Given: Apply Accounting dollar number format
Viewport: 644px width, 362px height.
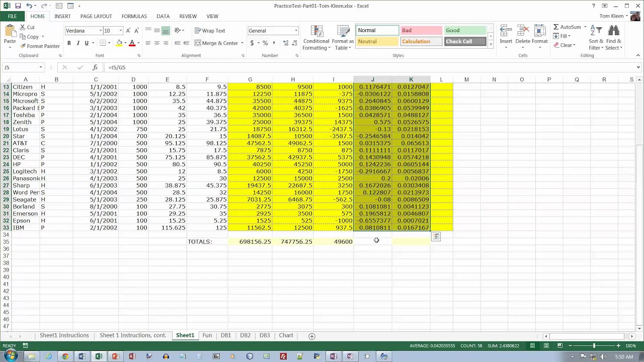Looking at the screenshot, I should coord(252,43).
